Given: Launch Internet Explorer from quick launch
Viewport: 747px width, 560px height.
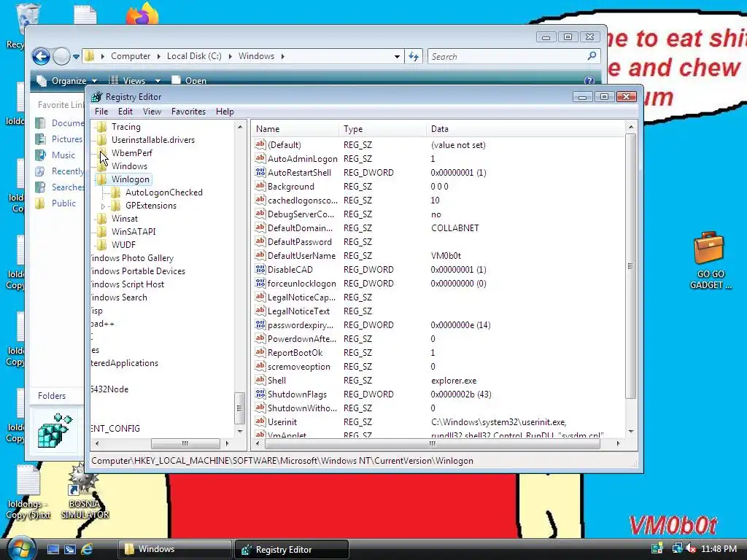Looking at the screenshot, I should tap(87, 549).
